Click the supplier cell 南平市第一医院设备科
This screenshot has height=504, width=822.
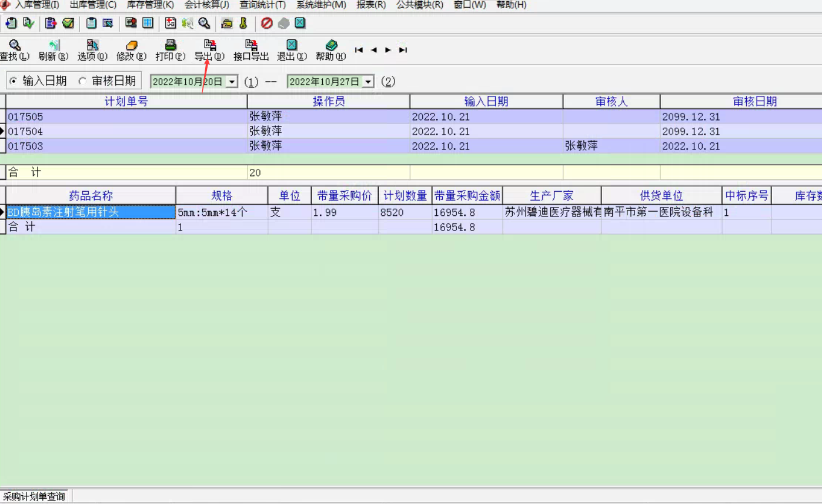[x=661, y=212]
